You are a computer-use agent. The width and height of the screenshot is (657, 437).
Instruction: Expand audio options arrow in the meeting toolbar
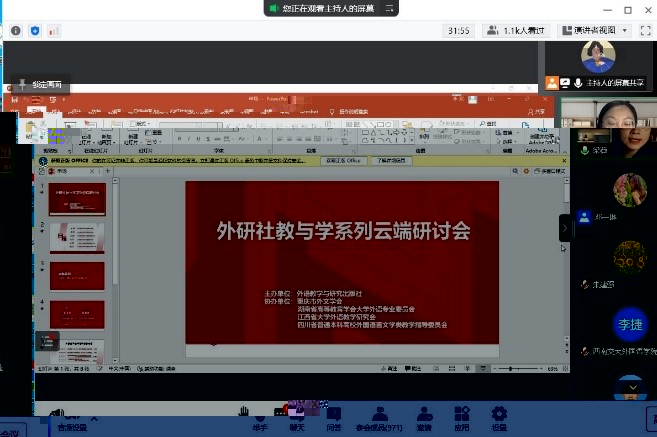(94, 418)
